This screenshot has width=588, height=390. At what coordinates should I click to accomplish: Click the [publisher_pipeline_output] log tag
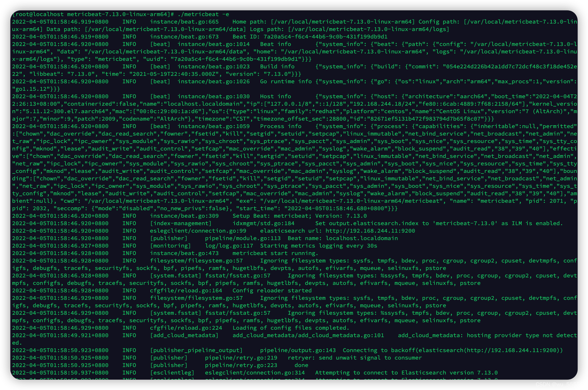[x=196, y=350]
